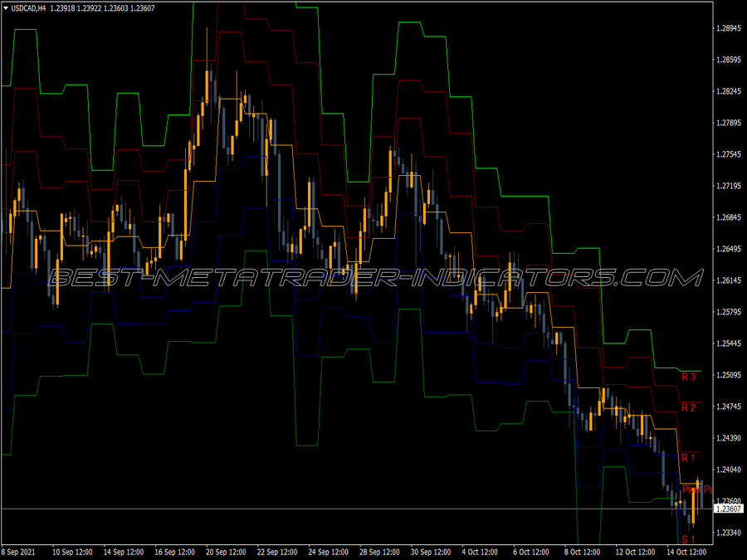Click the 30 Sep 12:00 time label

pos(431,552)
